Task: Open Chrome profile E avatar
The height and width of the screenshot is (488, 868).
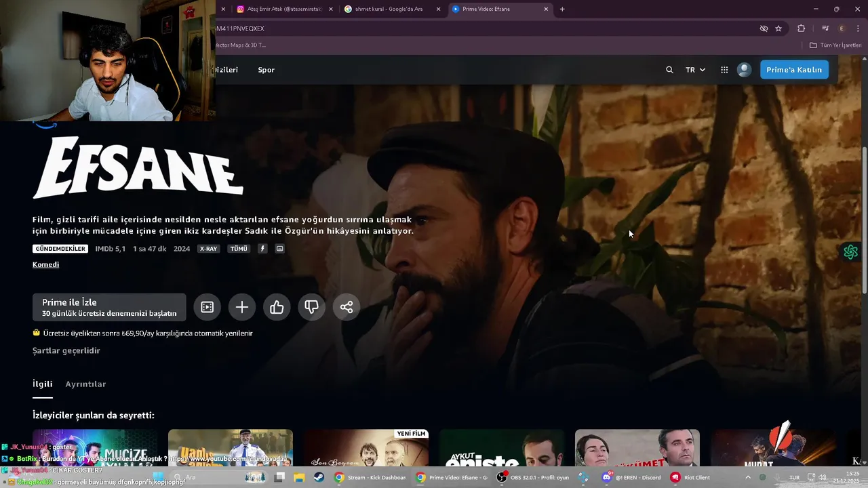Action: pyautogui.click(x=842, y=28)
